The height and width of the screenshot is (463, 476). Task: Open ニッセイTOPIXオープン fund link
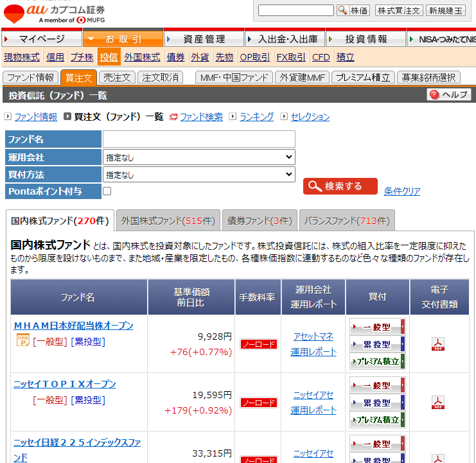[x=65, y=384]
